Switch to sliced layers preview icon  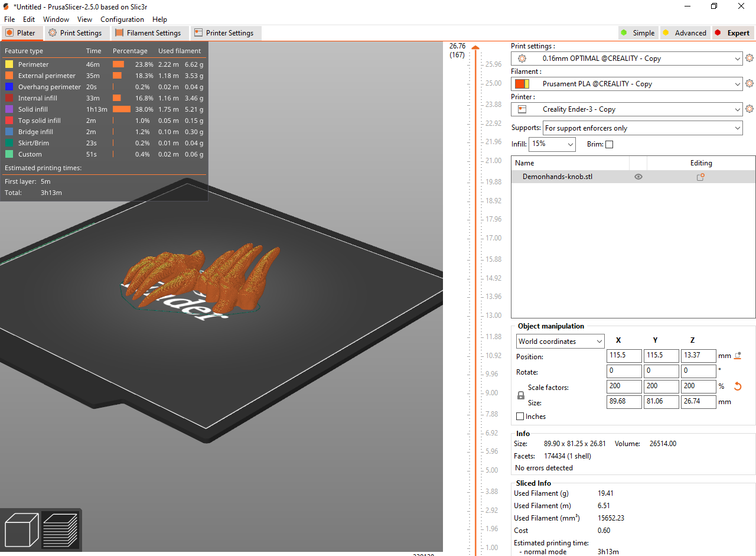point(60,529)
